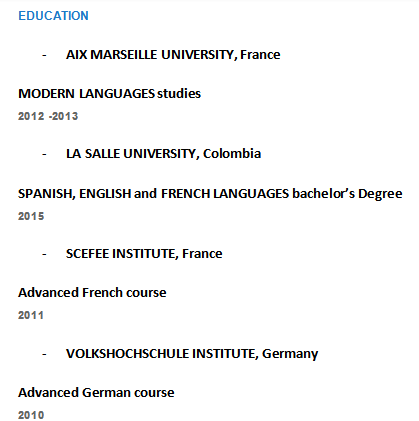Click the dash bullet before SCEFEE INSTITUTE
This screenshot has height=421, width=419.
pyautogui.click(x=44, y=254)
